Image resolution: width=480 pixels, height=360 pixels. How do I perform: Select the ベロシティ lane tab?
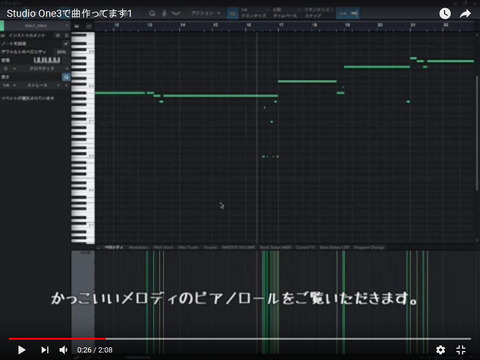[x=114, y=247]
